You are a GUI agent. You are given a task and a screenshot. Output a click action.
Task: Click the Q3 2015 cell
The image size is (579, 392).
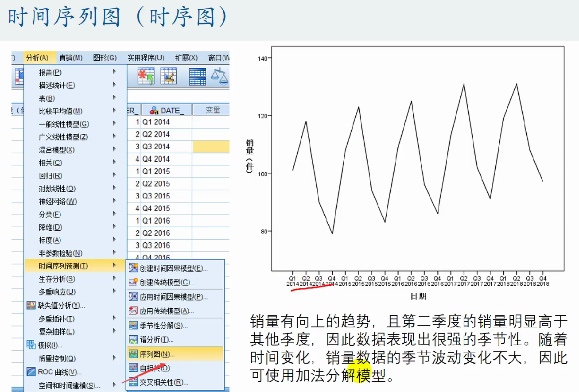point(167,196)
